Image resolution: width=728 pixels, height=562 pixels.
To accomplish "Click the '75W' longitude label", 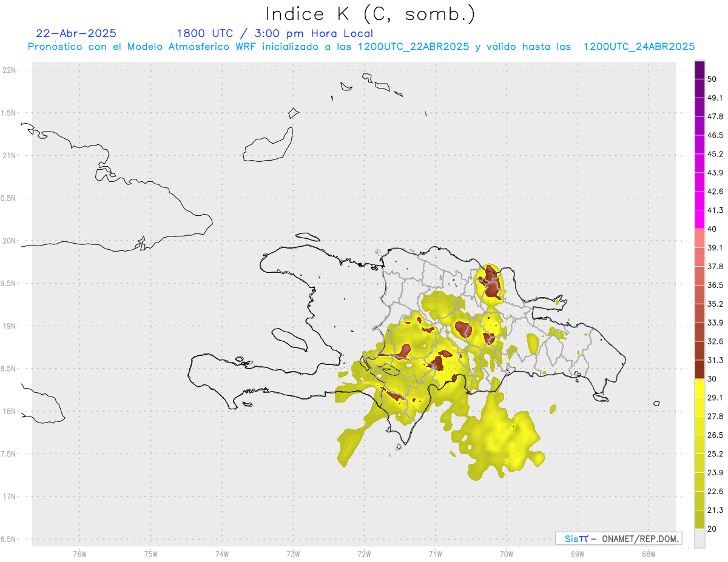I will click(151, 554).
